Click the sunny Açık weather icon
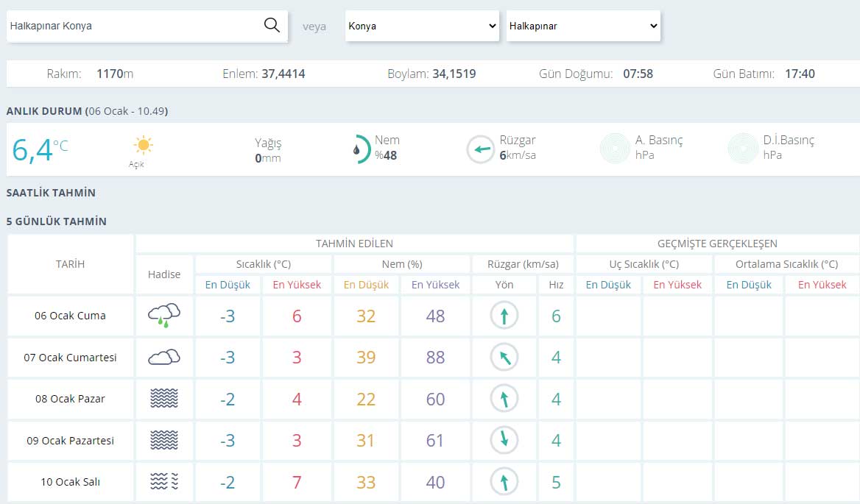The height and width of the screenshot is (504, 860). pos(143,145)
